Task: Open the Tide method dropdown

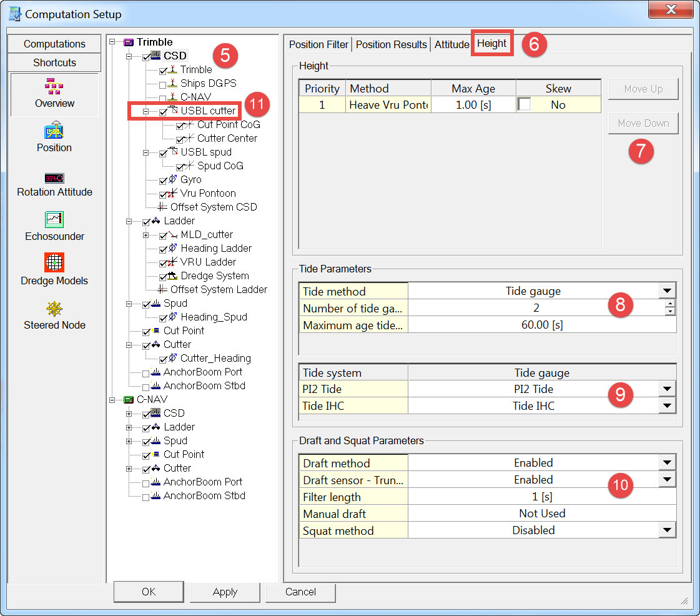Action: coord(668,291)
